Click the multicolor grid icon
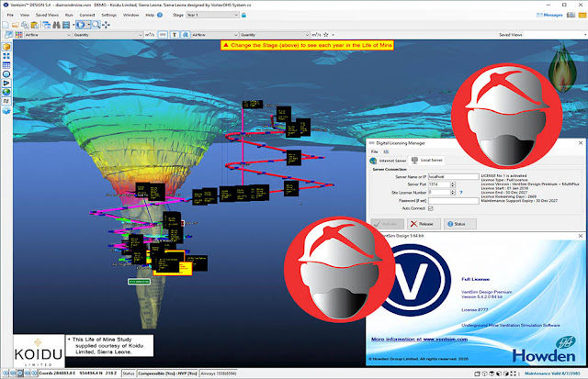 18,35
